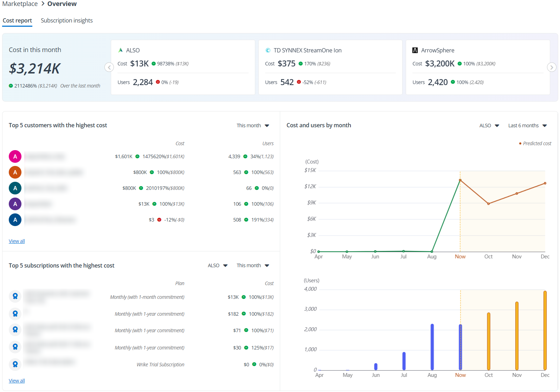Screen dimensions: 560x392
Task: Click the orange avatar of second customer
Action: 15,172
